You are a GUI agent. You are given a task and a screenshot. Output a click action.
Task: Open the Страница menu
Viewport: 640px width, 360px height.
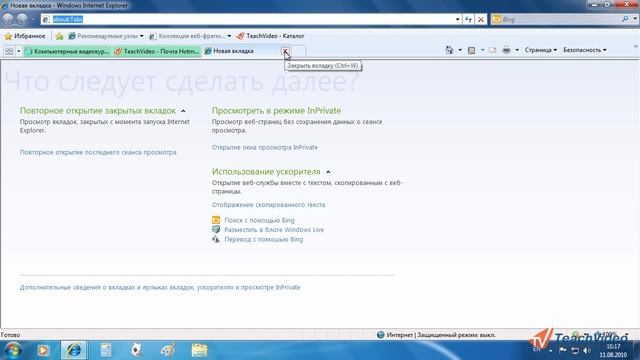540,50
